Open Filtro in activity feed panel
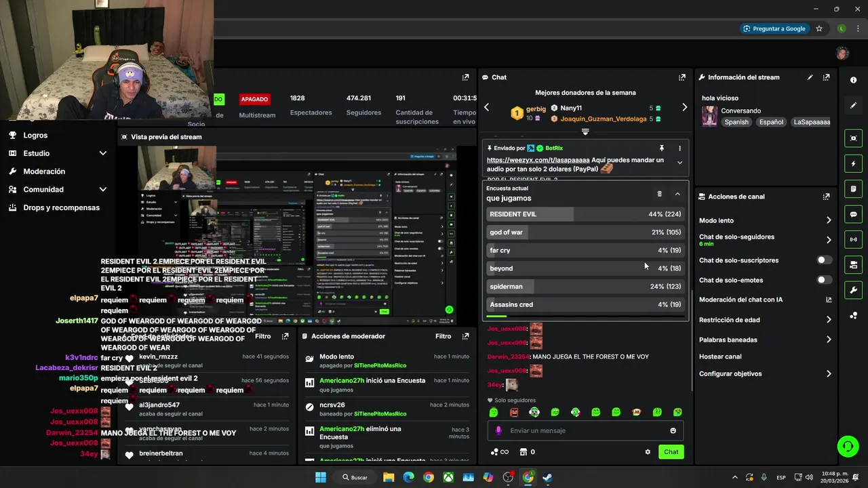The width and height of the screenshot is (868, 488). 262,336
